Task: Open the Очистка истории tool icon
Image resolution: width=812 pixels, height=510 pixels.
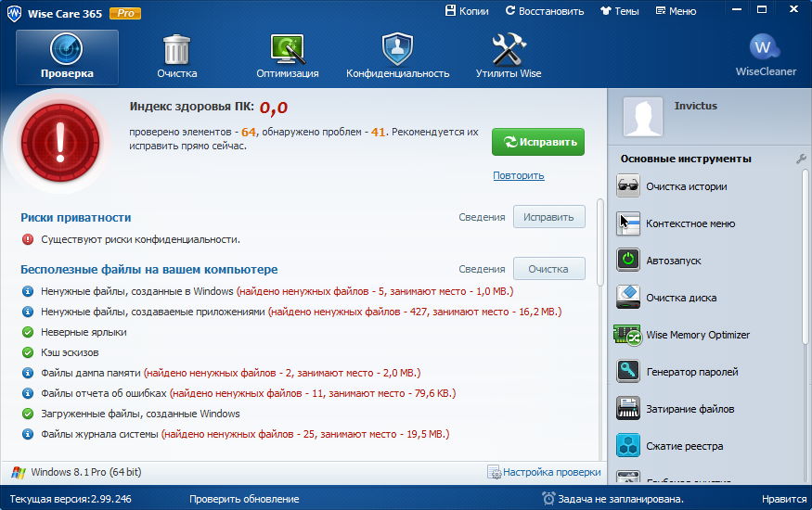Action: click(x=628, y=186)
